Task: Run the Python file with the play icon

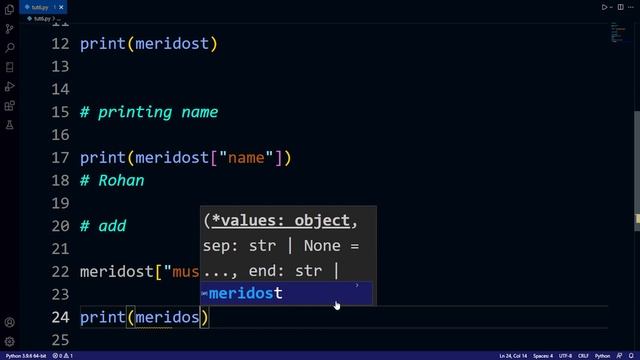Action: coord(604,7)
